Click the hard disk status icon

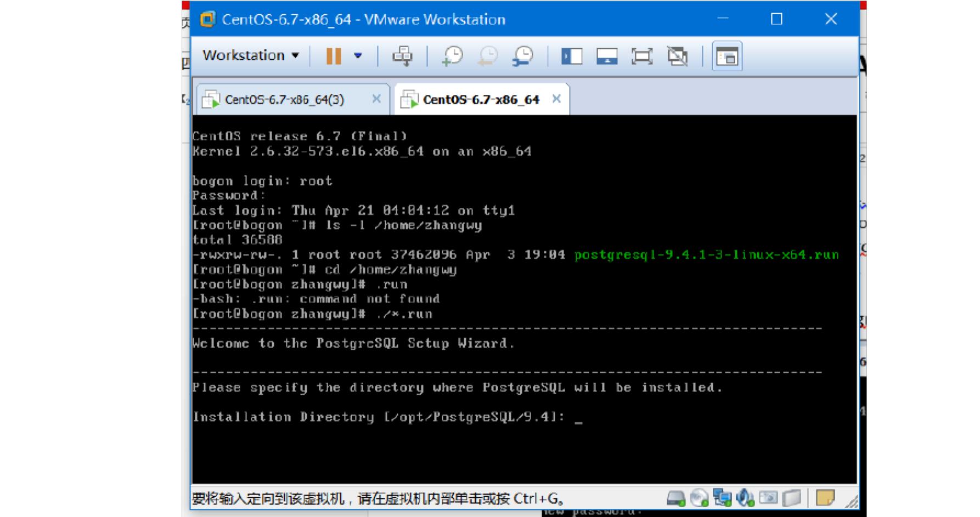pos(676,498)
